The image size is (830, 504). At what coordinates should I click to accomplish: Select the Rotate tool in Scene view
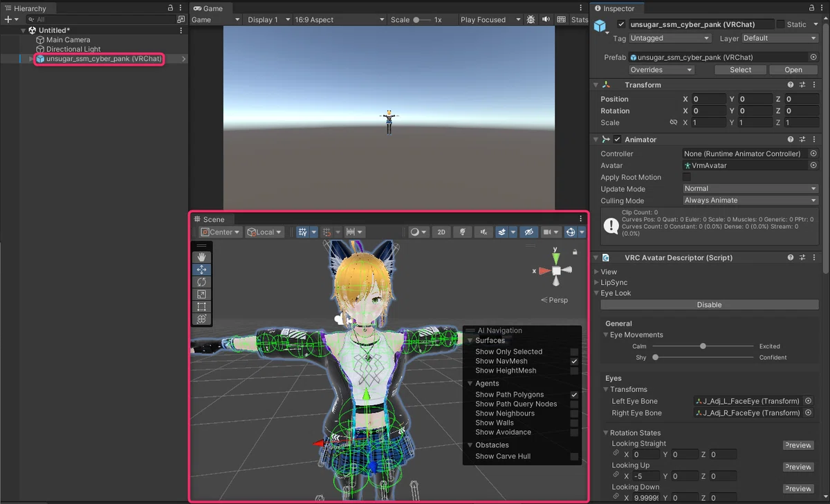(201, 282)
